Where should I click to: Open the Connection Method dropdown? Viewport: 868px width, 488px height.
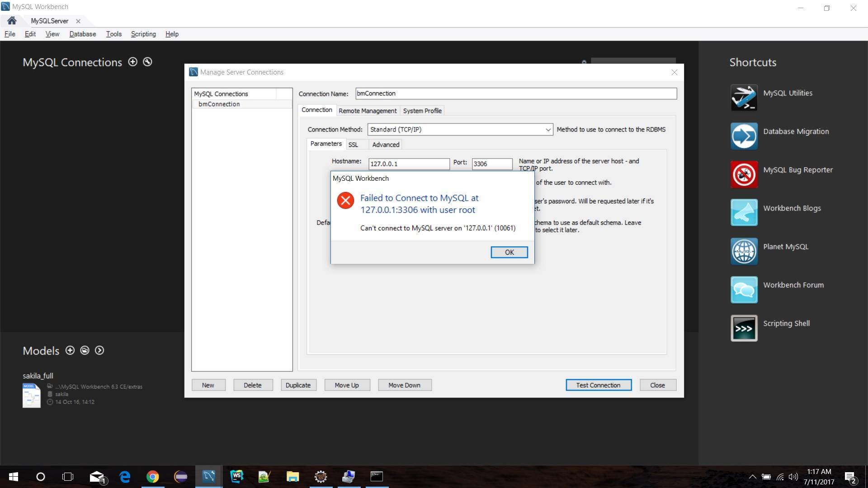pyautogui.click(x=460, y=129)
